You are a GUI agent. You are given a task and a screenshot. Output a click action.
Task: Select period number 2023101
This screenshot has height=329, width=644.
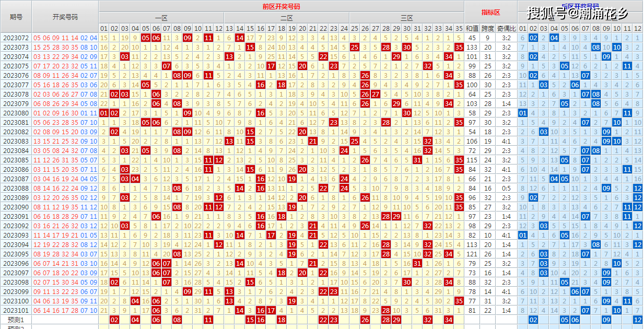pos(16,310)
